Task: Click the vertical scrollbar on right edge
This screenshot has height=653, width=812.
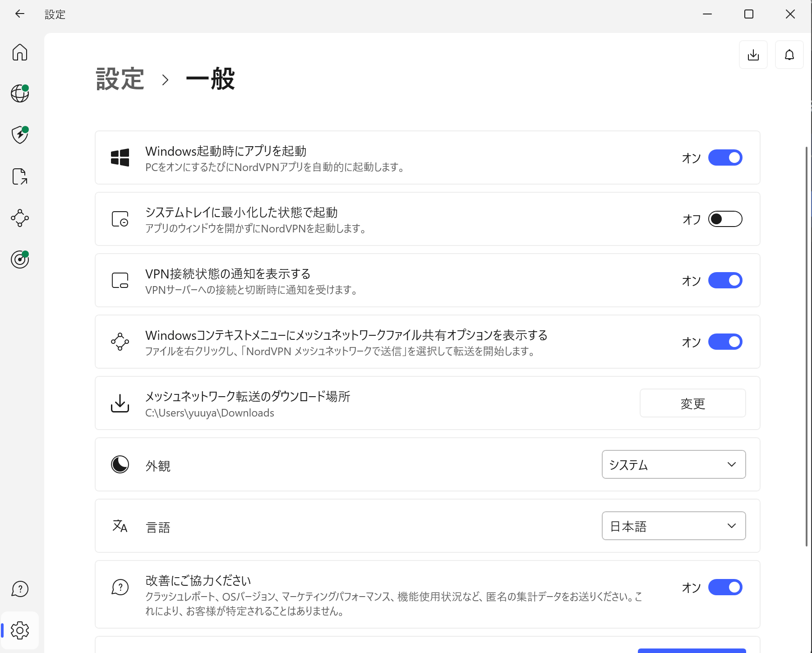Action: pos(807,346)
